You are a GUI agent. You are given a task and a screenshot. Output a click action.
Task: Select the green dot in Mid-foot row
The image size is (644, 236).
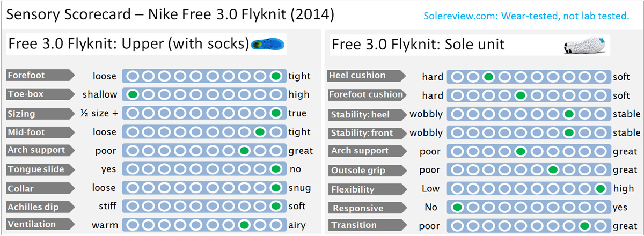[x=260, y=132]
